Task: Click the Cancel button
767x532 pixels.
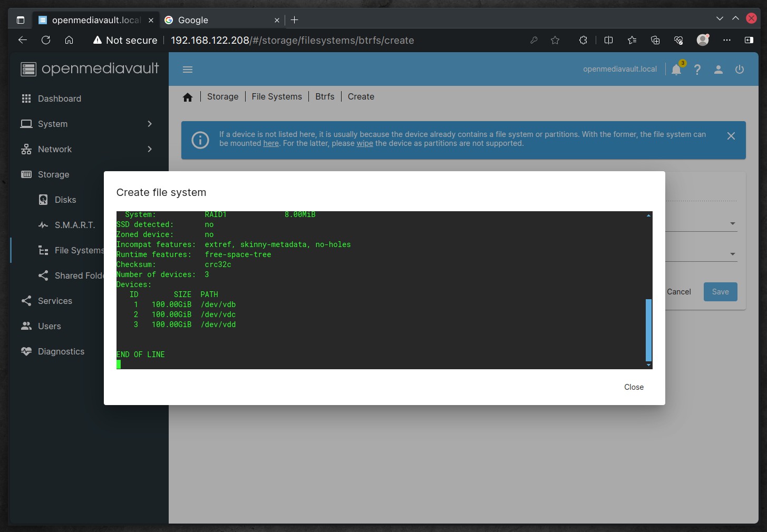Action: pyautogui.click(x=679, y=292)
